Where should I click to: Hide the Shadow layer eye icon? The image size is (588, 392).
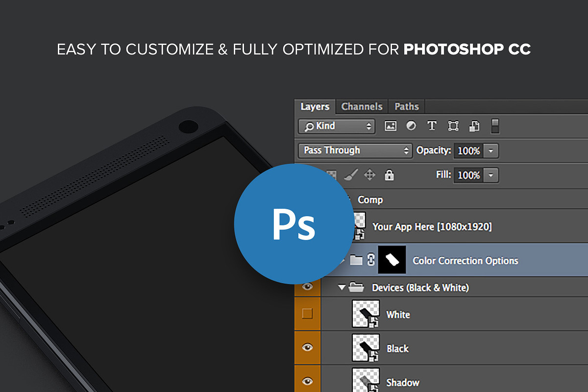[x=307, y=381]
